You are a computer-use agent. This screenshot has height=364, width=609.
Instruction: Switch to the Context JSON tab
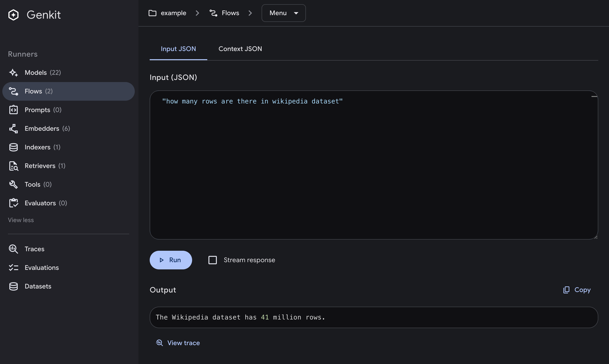point(240,49)
